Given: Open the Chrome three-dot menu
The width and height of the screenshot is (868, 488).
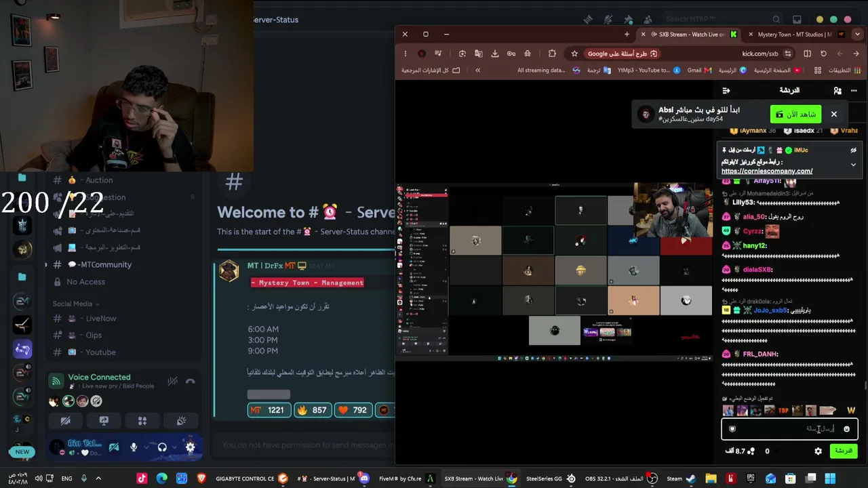Looking at the screenshot, I should (x=405, y=54).
